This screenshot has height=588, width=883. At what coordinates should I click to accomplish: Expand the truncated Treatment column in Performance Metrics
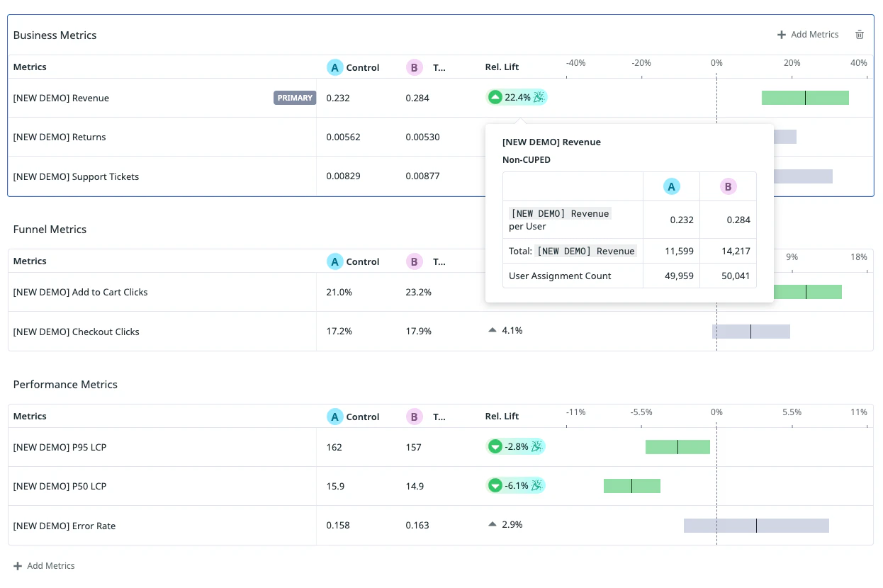tap(439, 417)
